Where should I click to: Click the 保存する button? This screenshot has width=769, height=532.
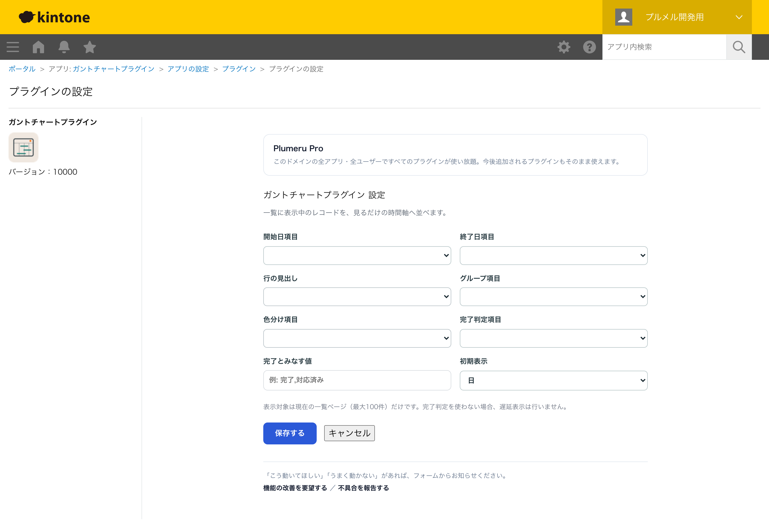pyautogui.click(x=289, y=433)
